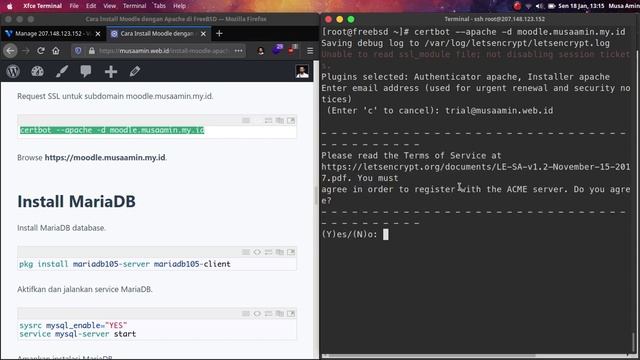The height and width of the screenshot is (360, 640).
Task: Toggle plain code view on certbot block
Action: pyautogui.click(x=246, y=120)
